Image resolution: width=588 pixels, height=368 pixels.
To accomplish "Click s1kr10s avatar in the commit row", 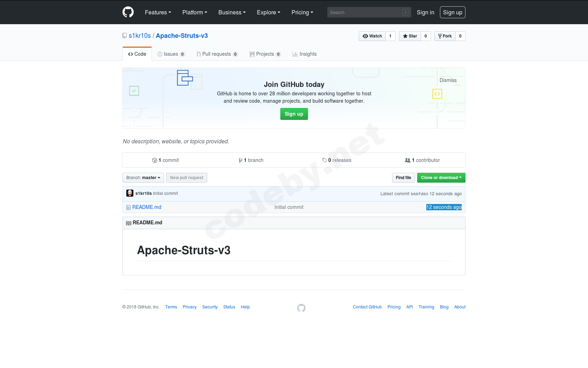I will [x=130, y=193].
